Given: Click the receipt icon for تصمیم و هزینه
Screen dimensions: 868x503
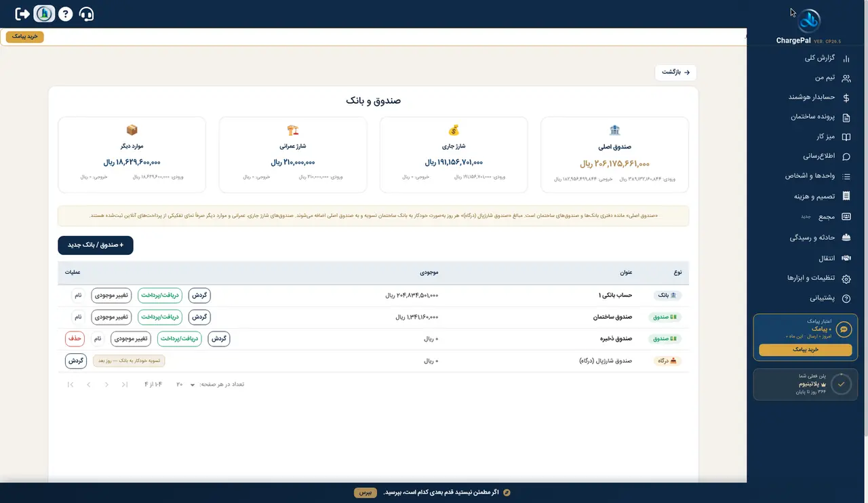Looking at the screenshot, I should tap(846, 196).
